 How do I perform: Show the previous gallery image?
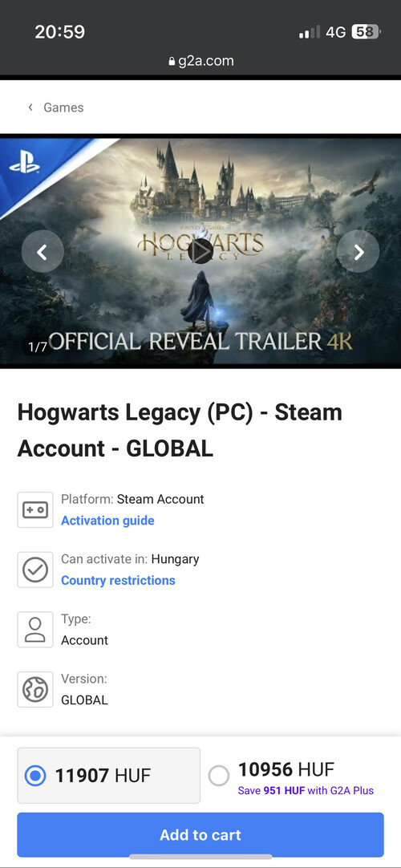pyautogui.click(x=43, y=252)
